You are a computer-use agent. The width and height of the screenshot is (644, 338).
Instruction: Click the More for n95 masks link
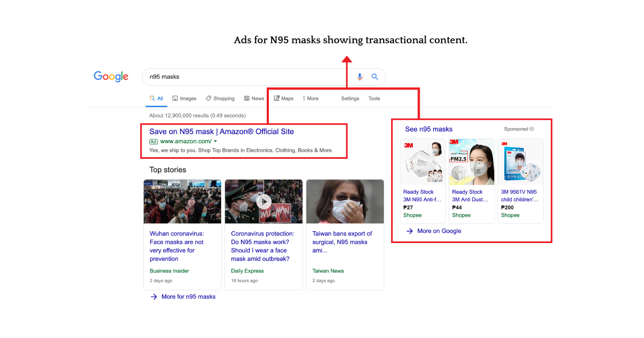pyautogui.click(x=188, y=297)
